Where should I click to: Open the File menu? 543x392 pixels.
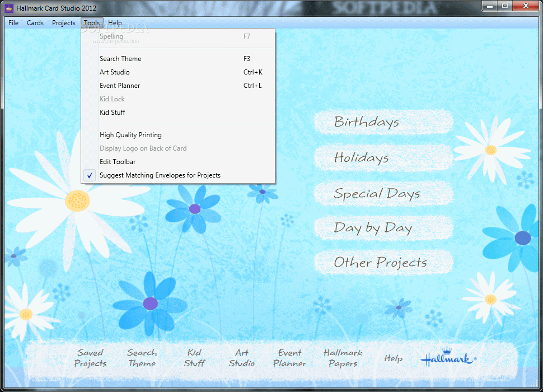[x=13, y=23]
